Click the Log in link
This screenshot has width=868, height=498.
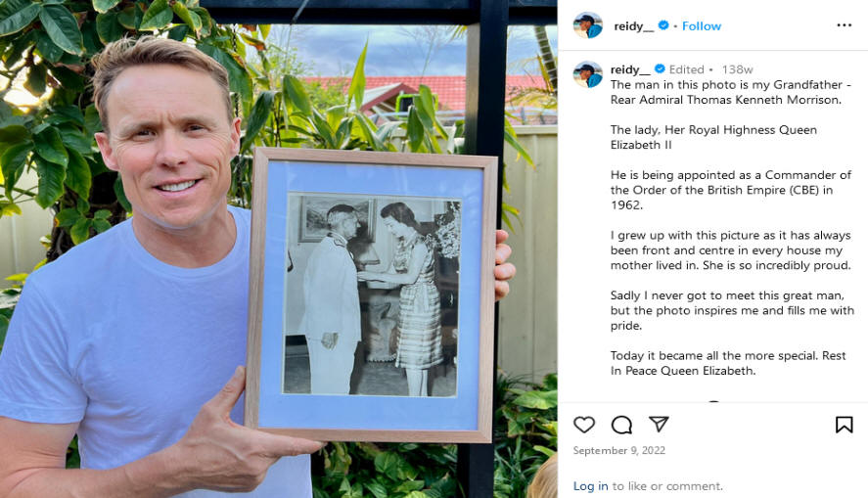(590, 486)
